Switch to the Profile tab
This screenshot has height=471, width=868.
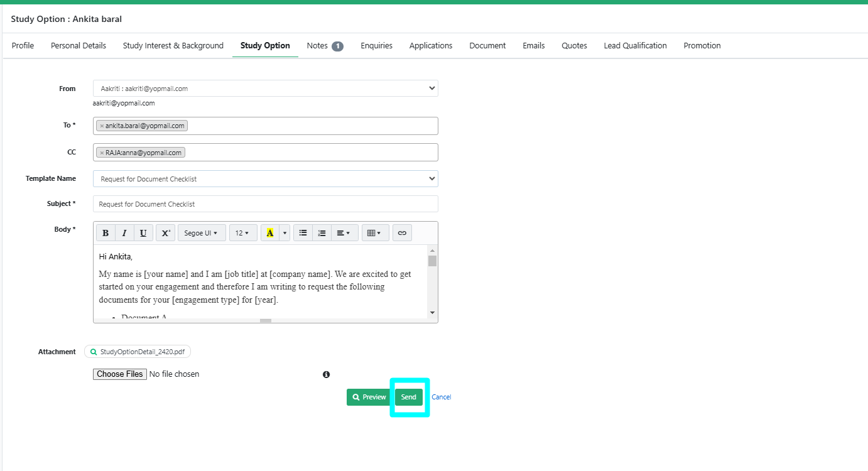[x=23, y=46]
